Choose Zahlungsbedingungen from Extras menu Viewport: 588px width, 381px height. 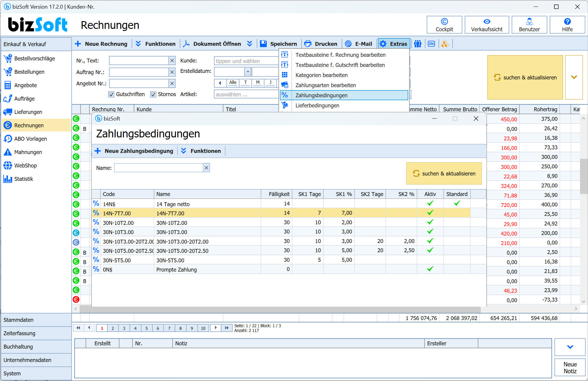click(x=344, y=95)
